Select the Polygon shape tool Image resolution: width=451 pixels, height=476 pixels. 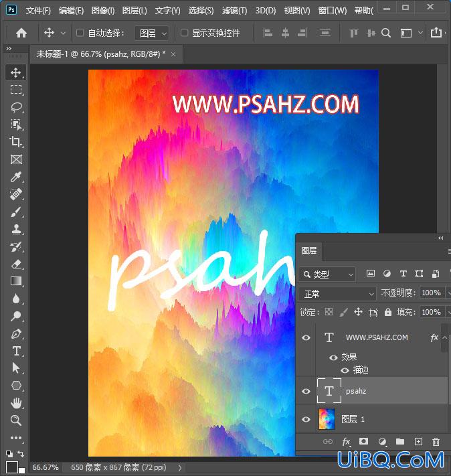point(16,386)
